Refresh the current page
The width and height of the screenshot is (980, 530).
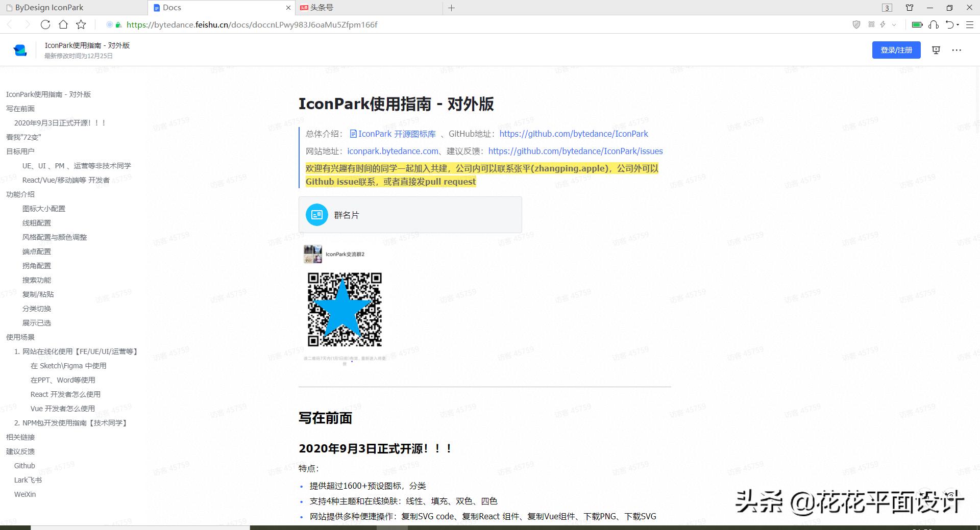click(x=45, y=24)
